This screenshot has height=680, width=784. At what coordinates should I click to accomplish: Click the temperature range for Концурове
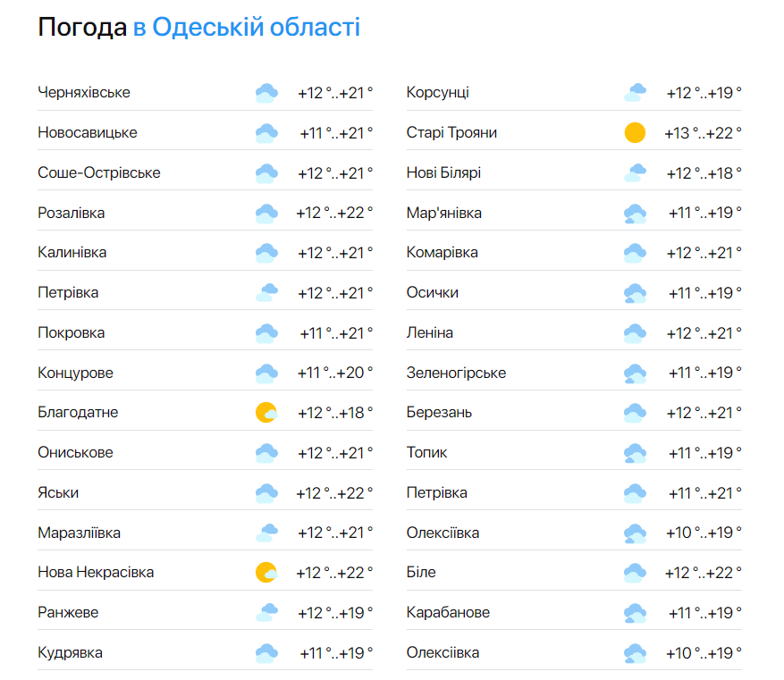click(x=336, y=374)
